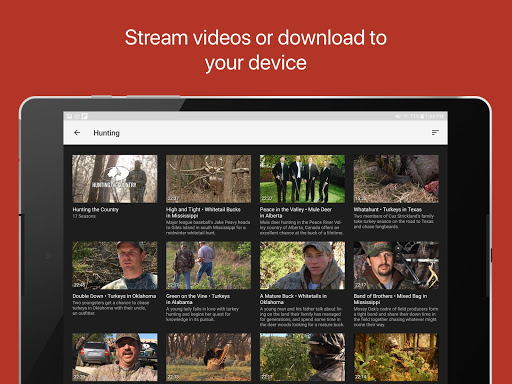This screenshot has width=512, height=384.
Task: Play Green on the Vine Turkeys video
Action: pos(208,265)
